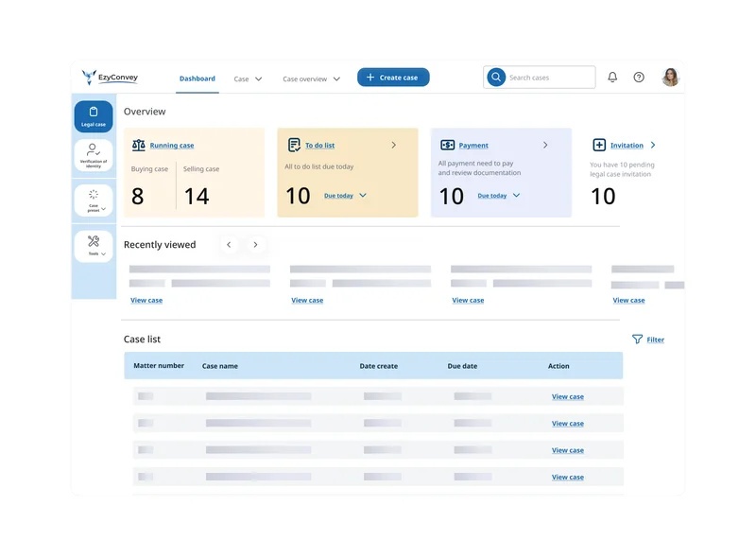Image resolution: width=756 pixels, height=558 pixels.
Task: Select the Legal case sidebar icon
Action: click(x=93, y=115)
